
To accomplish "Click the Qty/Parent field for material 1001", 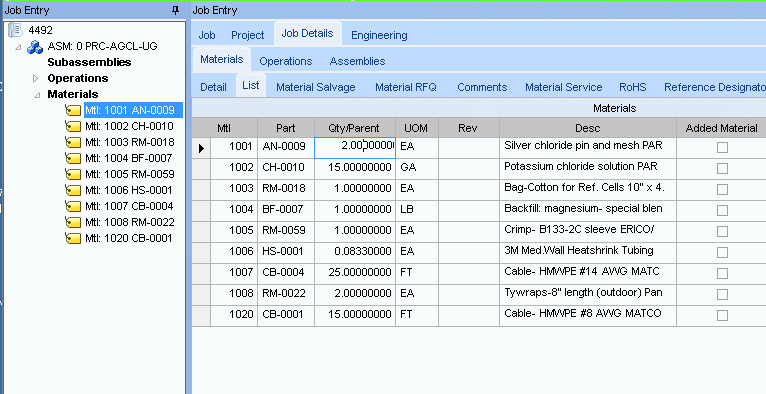I will [355, 147].
